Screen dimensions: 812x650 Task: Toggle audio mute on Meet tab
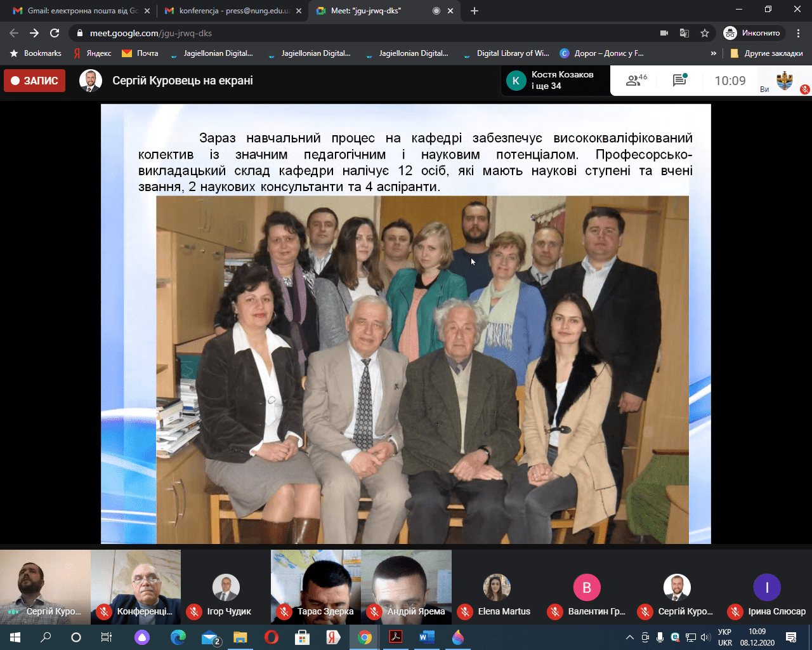point(436,11)
